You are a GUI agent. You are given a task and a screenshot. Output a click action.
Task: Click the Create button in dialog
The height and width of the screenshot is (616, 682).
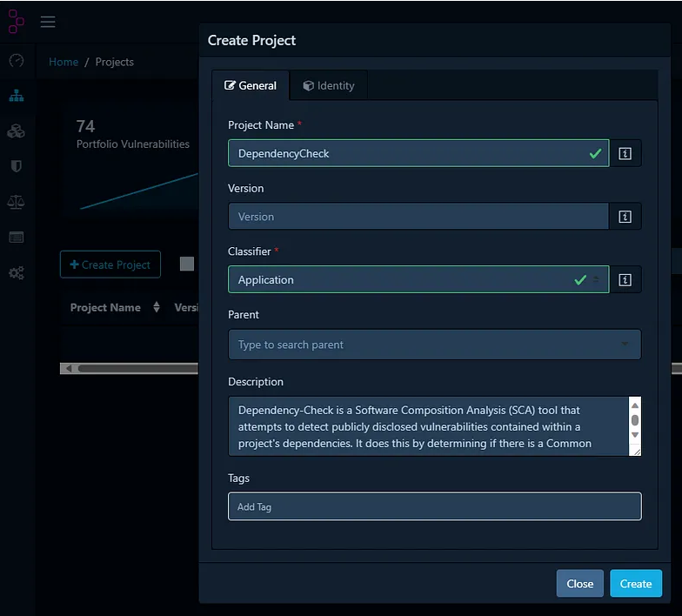(635, 583)
